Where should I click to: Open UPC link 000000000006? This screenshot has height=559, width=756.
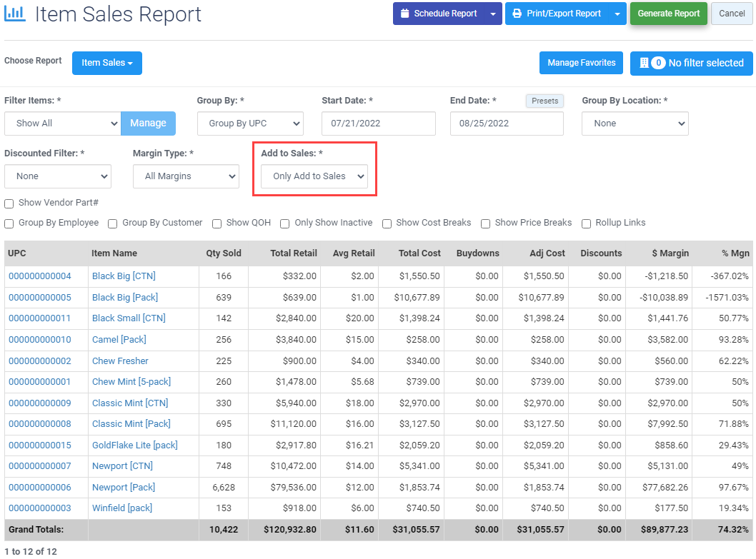(40, 487)
